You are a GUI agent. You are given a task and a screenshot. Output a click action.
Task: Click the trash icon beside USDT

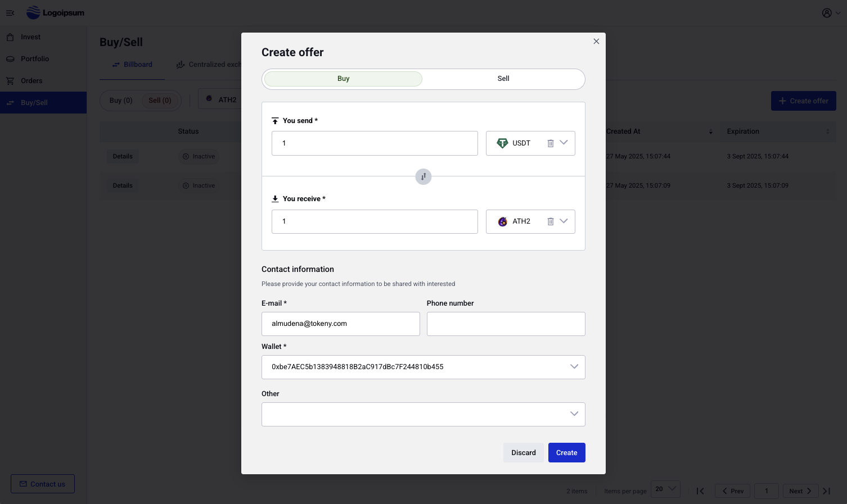[551, 143]
